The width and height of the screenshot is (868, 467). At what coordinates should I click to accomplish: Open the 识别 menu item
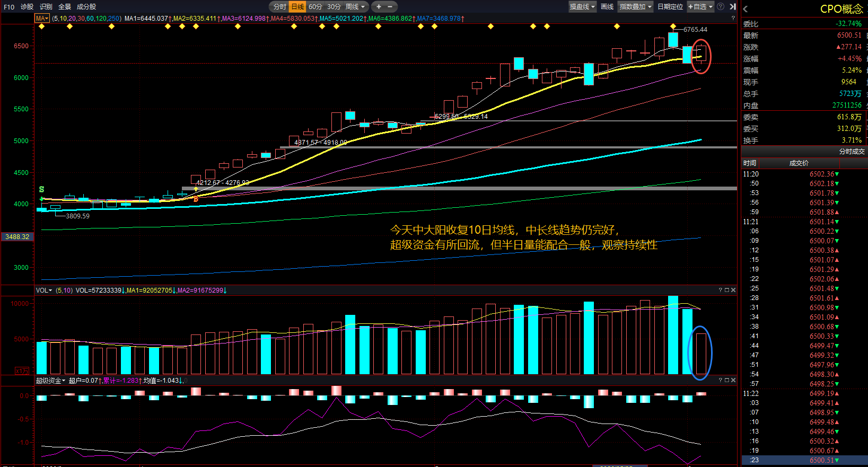point(46,7)
